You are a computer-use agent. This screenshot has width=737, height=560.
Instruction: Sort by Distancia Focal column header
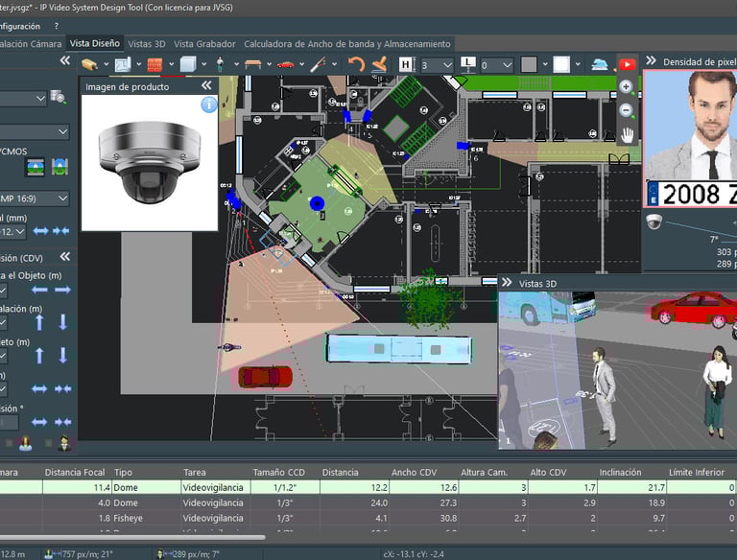coord(77,472)
